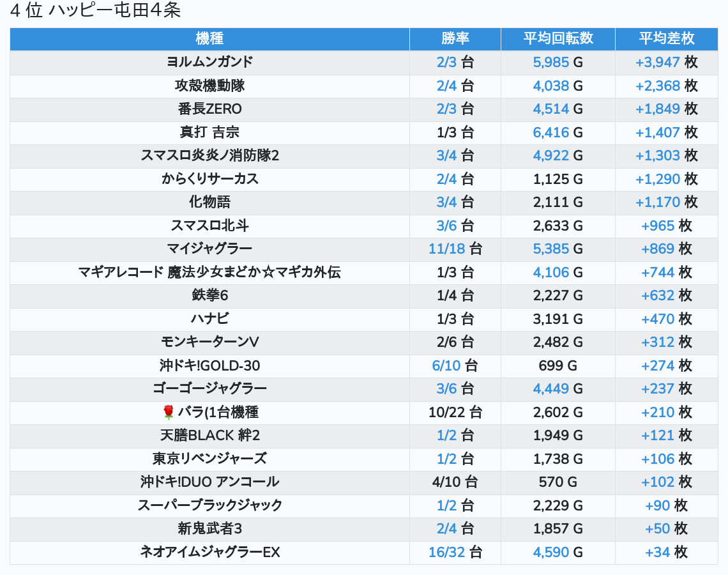Sort by the 機種 column header

pos(209,38)
